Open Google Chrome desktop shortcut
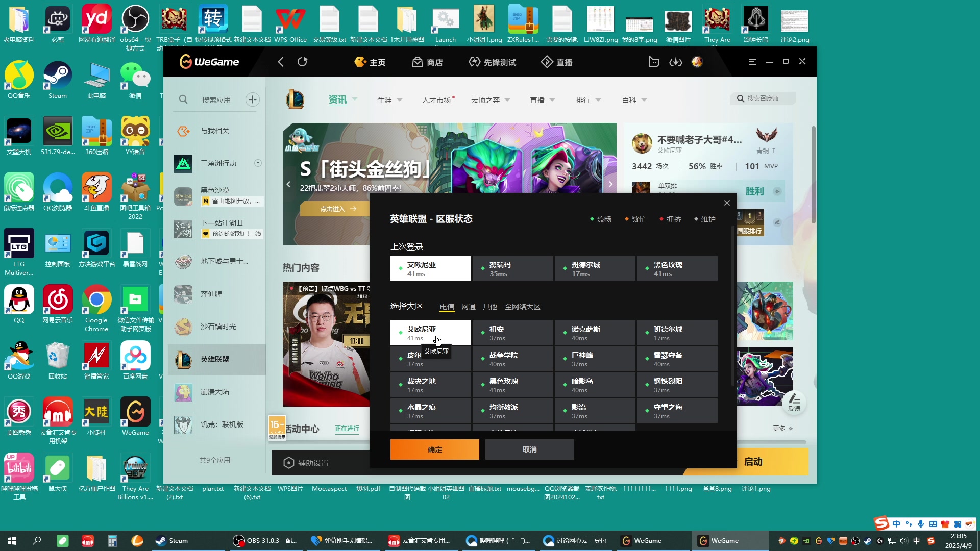980x551 pixels. pos(96,309)
